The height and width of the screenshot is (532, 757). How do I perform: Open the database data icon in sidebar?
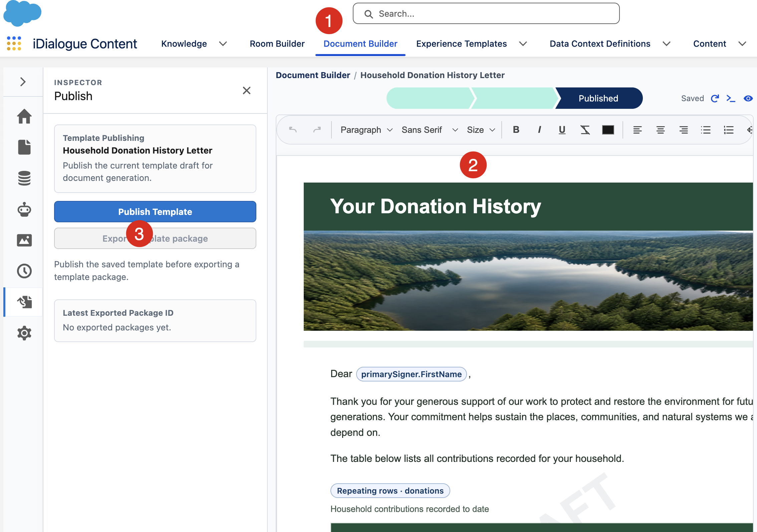(24, 178)
